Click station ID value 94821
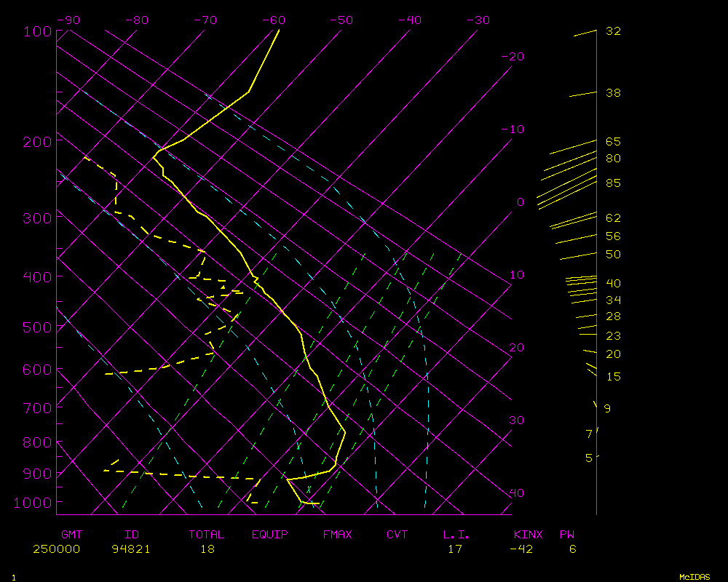This screenshot has height=582, width=728. (x=131, y=549)
